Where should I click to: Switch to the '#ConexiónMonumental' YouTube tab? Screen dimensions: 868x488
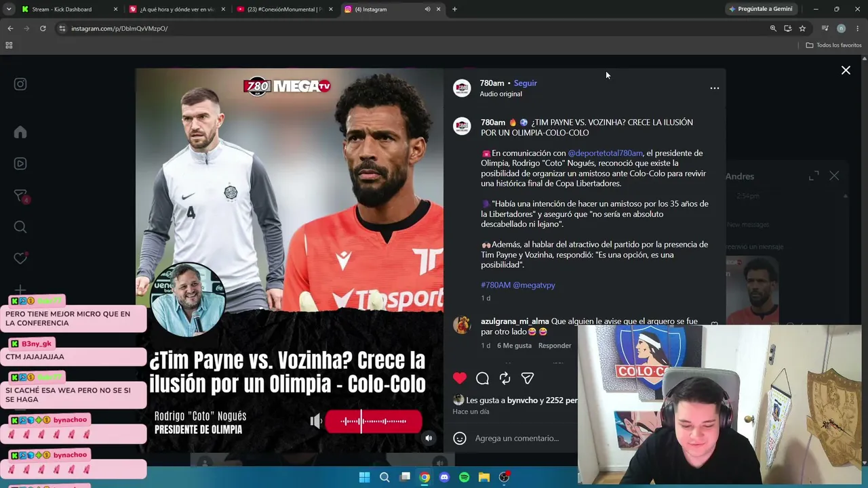click(285, 9)
